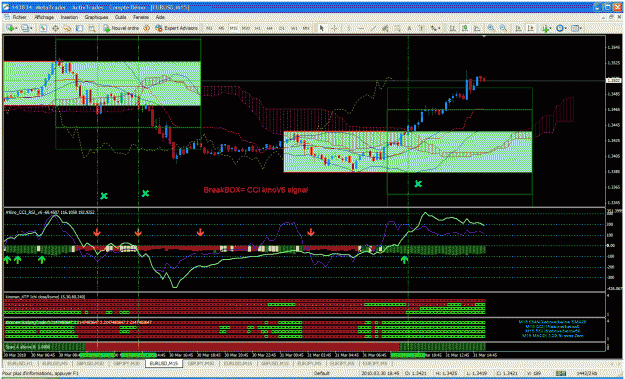The width and height of the screenshot is (625, 379).
Task: Launch the MetaEditor icon
Action: [147, 28]
